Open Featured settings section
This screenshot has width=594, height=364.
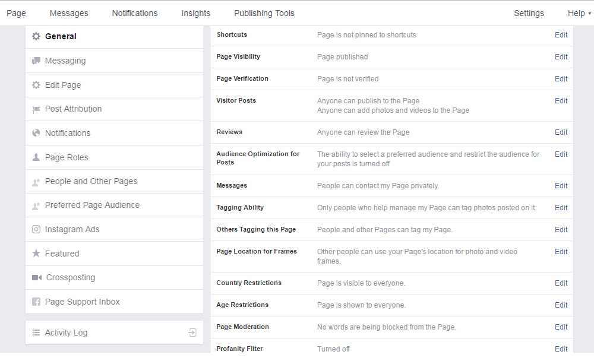[x=115, y=254]
